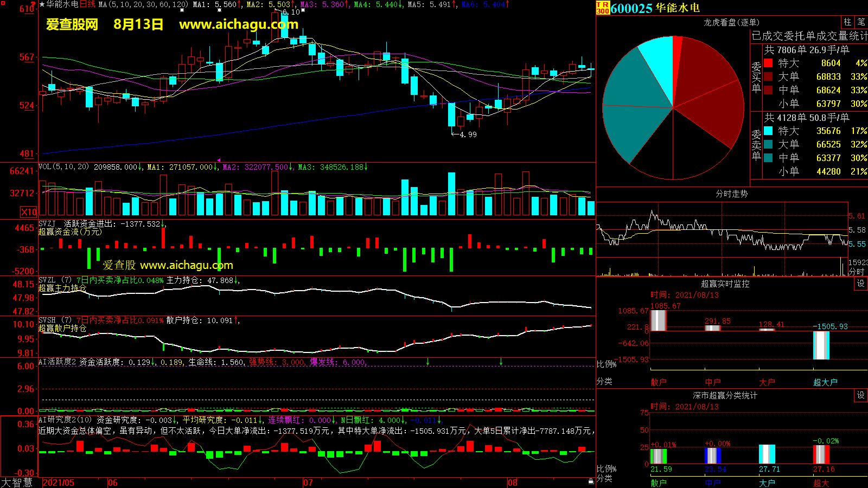
Task: Click the 超大户 cyan bar in monitor chart
Action: 821,345
